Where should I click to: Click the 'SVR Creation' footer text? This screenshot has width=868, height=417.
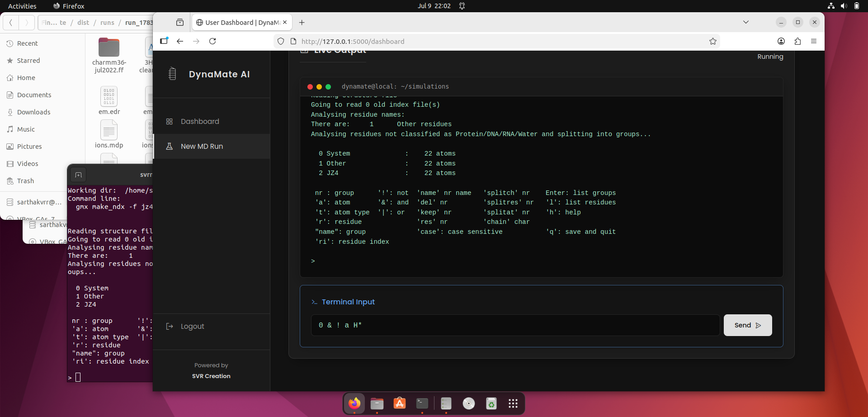211,376
